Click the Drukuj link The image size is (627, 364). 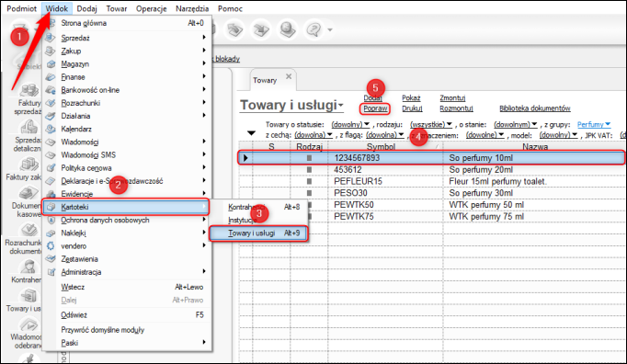tap(412, 108)
